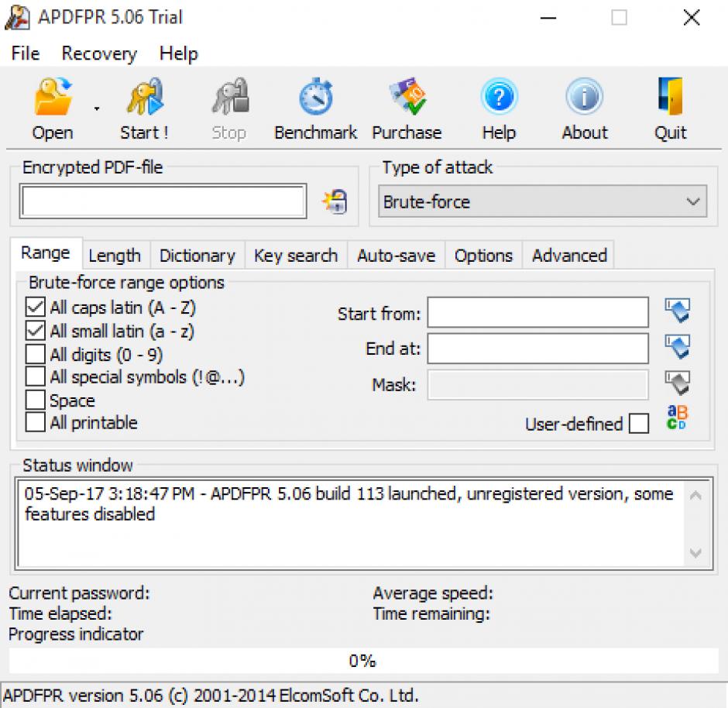
Task: Open the Type of attack dropdown
Action: tap(542, 201)
